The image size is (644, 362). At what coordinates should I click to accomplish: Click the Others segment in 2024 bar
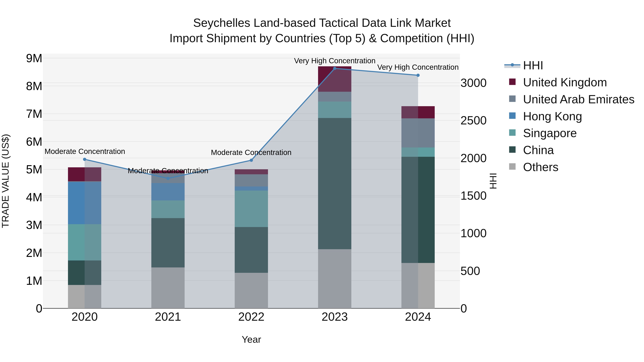coord(418,285)
